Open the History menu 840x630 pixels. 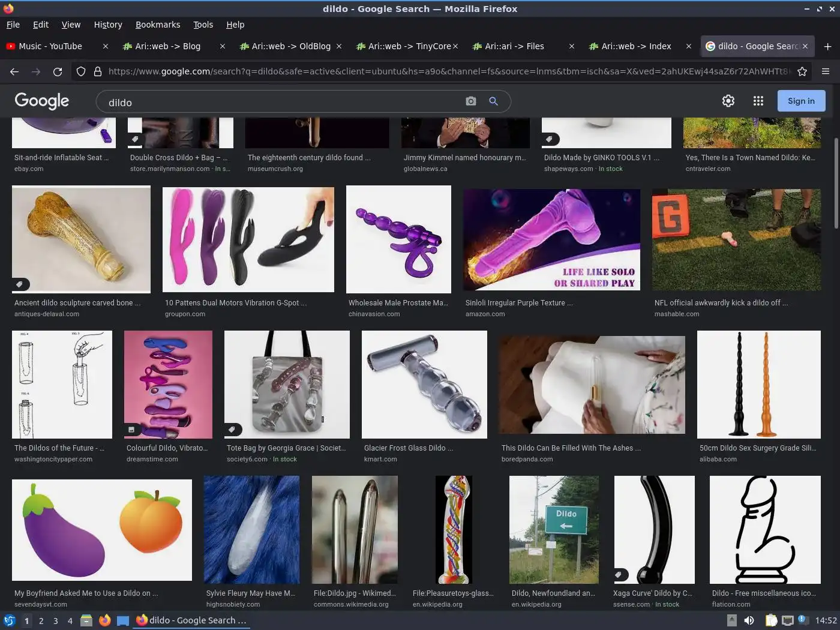point(108,25)
